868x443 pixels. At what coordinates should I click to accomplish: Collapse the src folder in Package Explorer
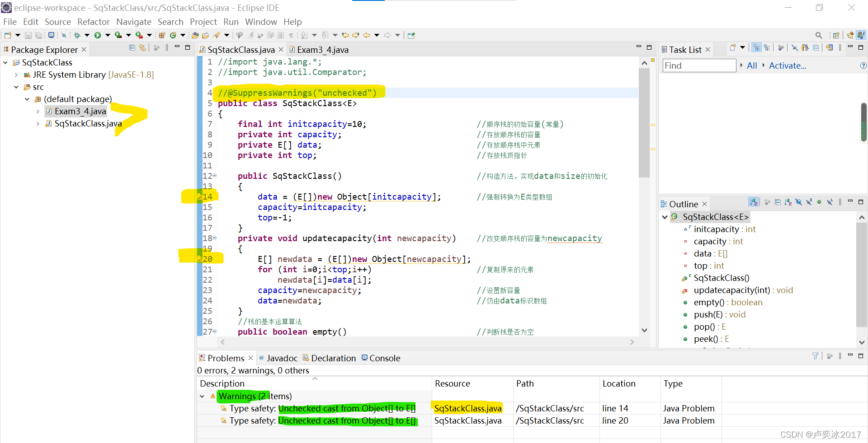pos(16,87)
